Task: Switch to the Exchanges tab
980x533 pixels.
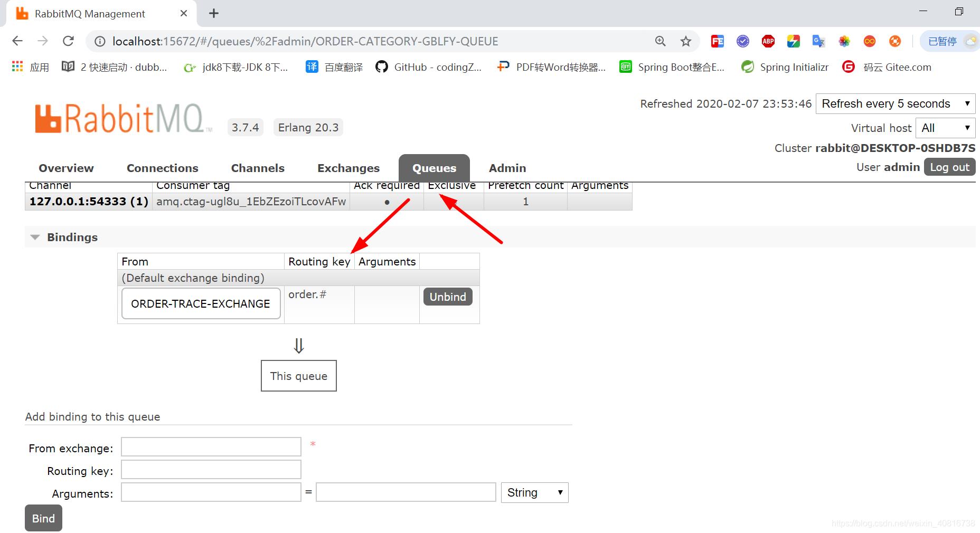Action: [348, 168]
